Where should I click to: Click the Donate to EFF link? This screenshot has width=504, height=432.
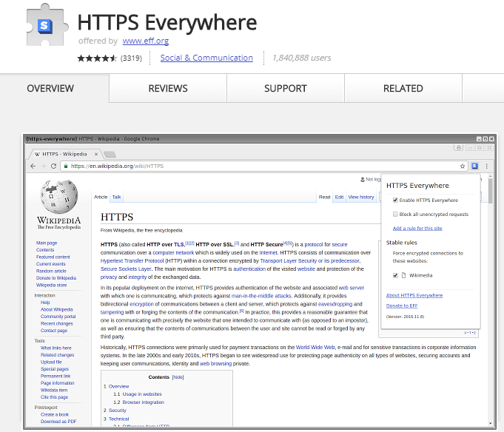[x=402, y=306]
